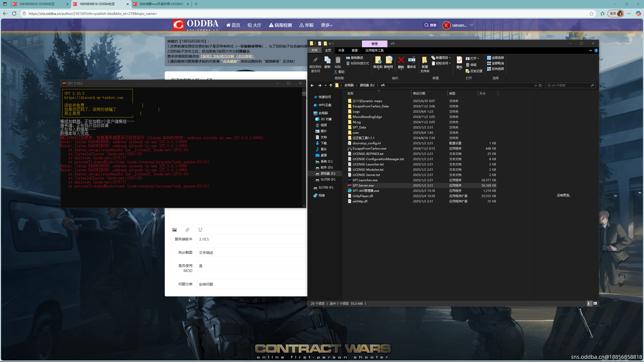Expand the recent locations dropdown in Explorer
Image resolution: width=644 pixels, height=362 pixels.
326,85
